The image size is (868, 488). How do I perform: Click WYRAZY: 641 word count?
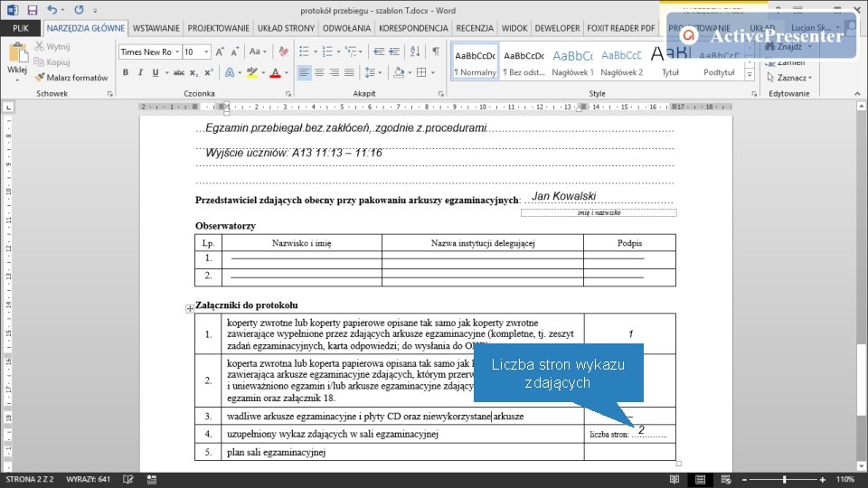(x=88, y=480)
